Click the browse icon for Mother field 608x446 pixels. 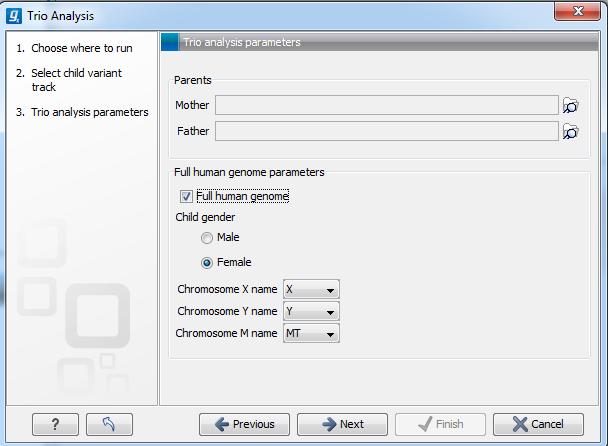point(571,106)
